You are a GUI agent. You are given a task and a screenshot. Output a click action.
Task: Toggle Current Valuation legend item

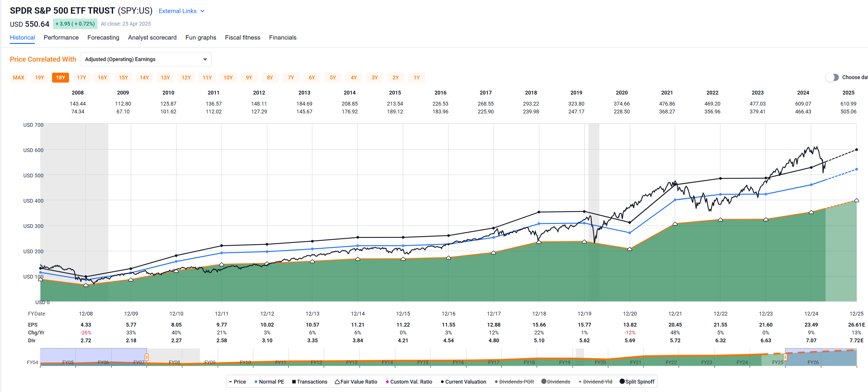click(x=463, y=382)
